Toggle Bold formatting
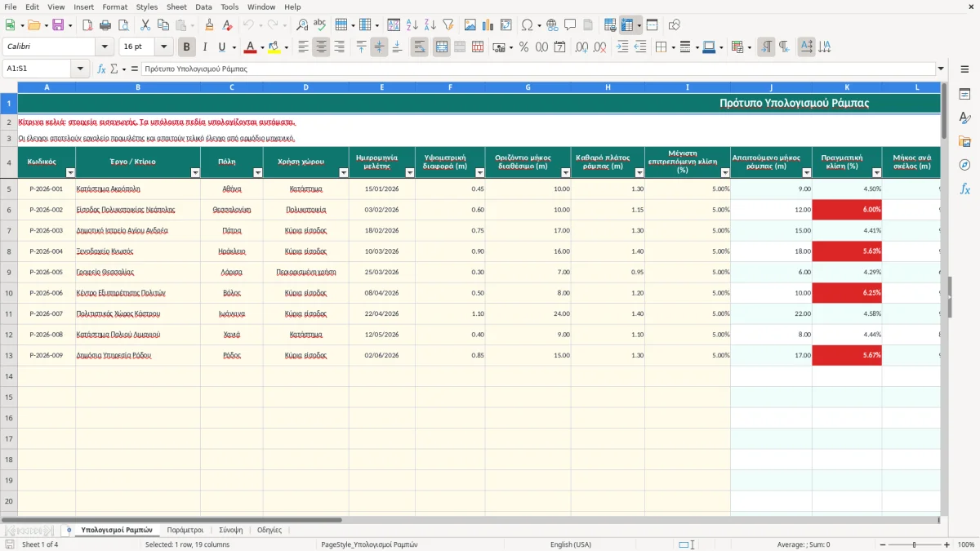This screenshot has width=980, height=551. (x=187, y=47)
